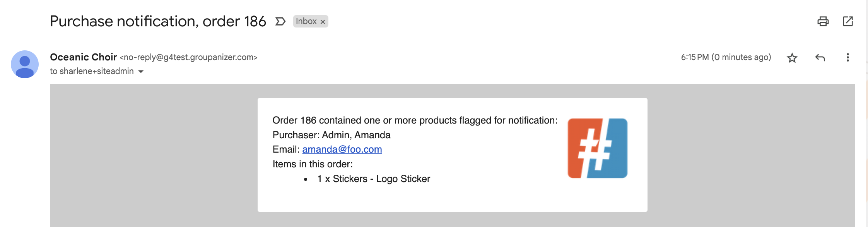Image resolution: width=868 pixels, height=227 pixels.
Task: Select the no-reply@g4test.groupanizer.com address
Action: 188,57
